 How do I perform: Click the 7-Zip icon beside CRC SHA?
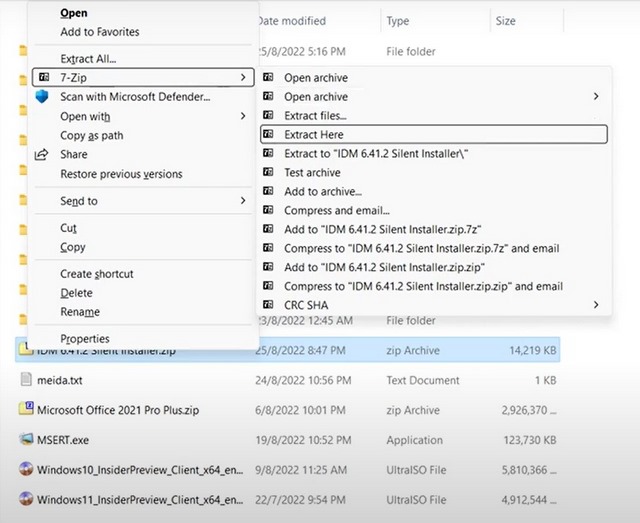pyautogui.click(x=267, y=305)
